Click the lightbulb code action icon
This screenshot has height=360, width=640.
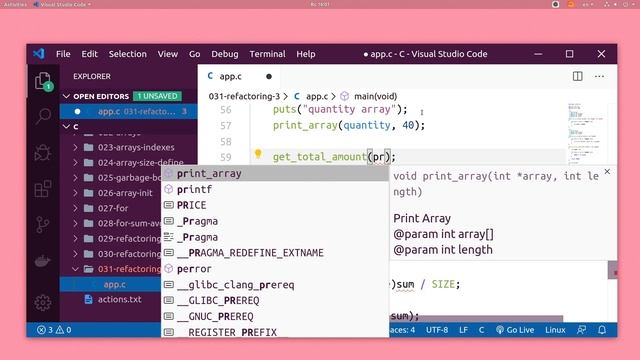coord(258,154)
